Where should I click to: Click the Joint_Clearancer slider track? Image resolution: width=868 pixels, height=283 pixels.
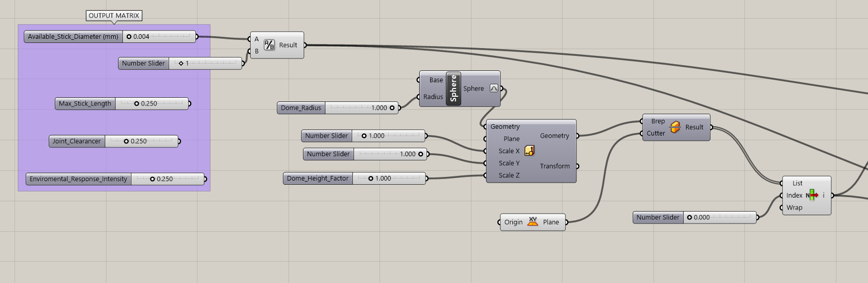[141, 141]
